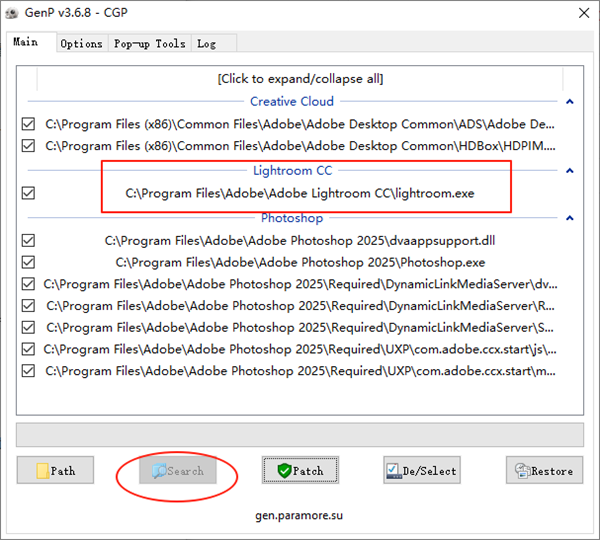The width and height of the screenshot is (600, 540).
Task: Uncheck UXP com.adobe.ccx.start\js entry checkbox
Action: tap(28, 349)
